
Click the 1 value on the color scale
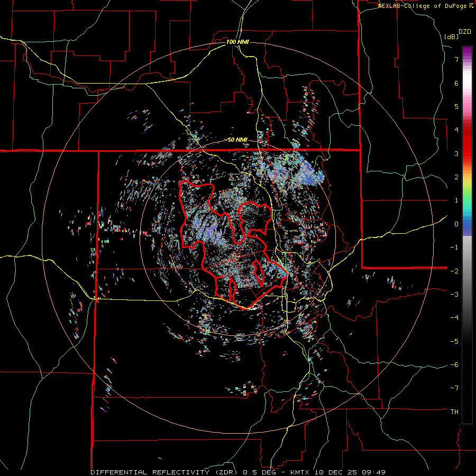(456, 200)
